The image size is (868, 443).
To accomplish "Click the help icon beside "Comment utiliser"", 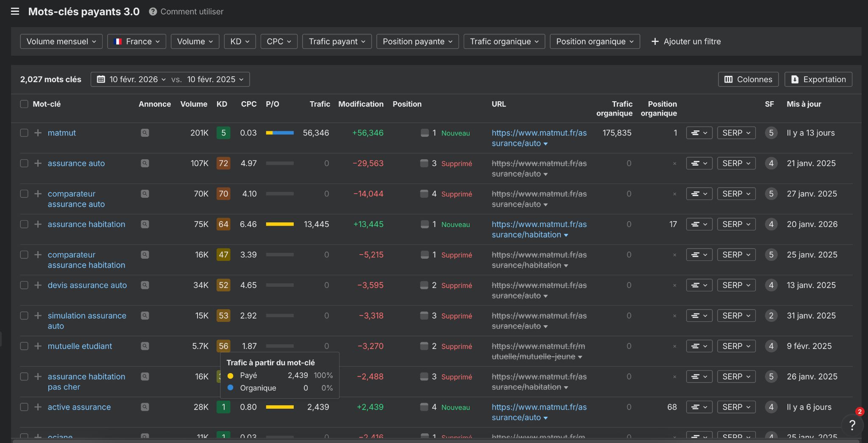I will click(153, 11).
